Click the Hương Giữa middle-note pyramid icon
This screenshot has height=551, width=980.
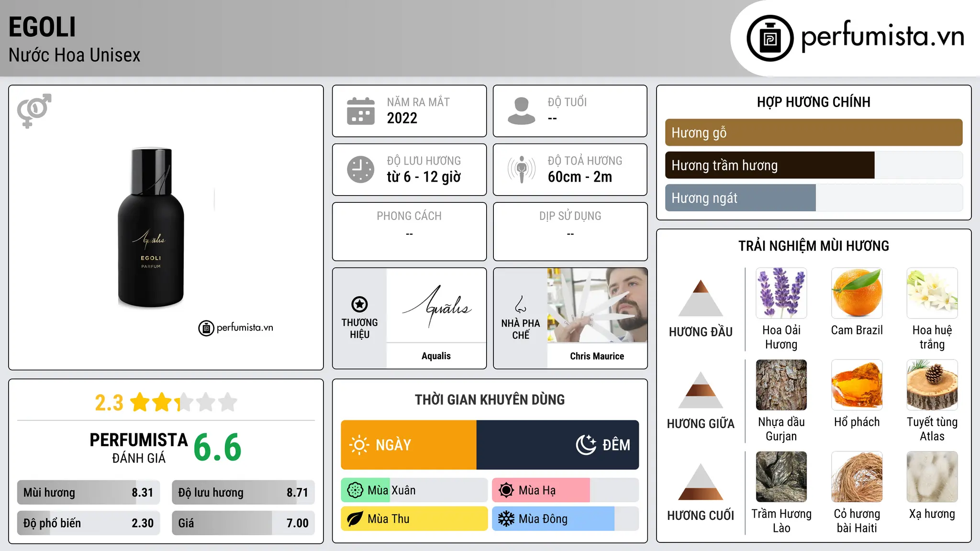(x=701, y=390)
